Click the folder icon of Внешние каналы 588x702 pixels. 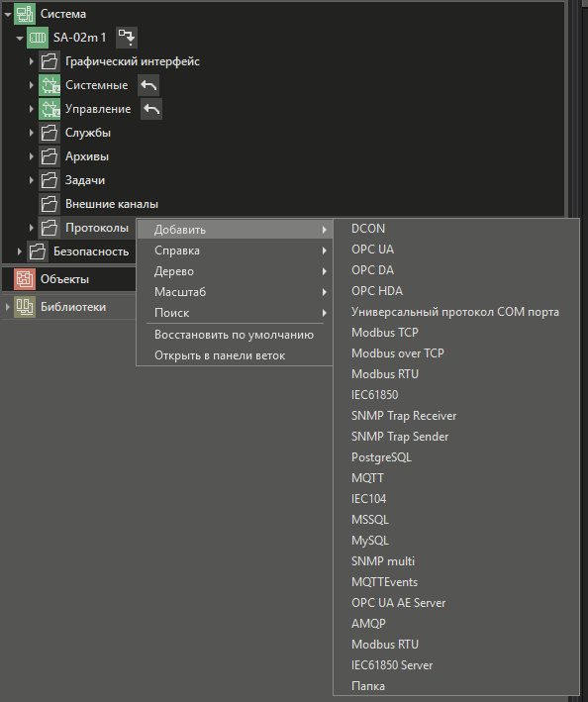(x=49, y=204)
